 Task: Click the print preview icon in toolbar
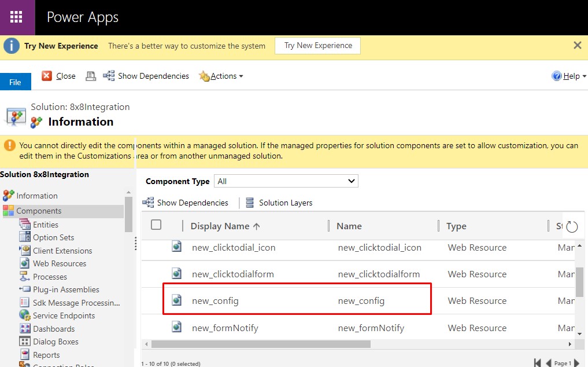[91, 76]
